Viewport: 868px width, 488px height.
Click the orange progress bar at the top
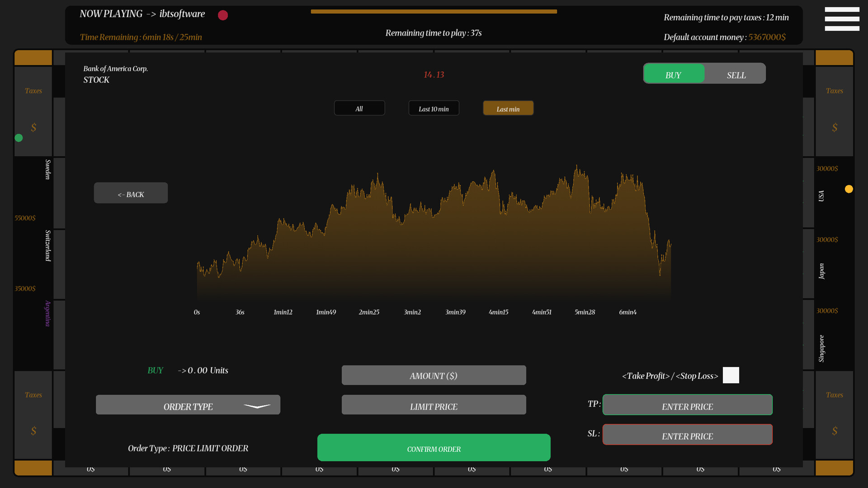point(433,11)
